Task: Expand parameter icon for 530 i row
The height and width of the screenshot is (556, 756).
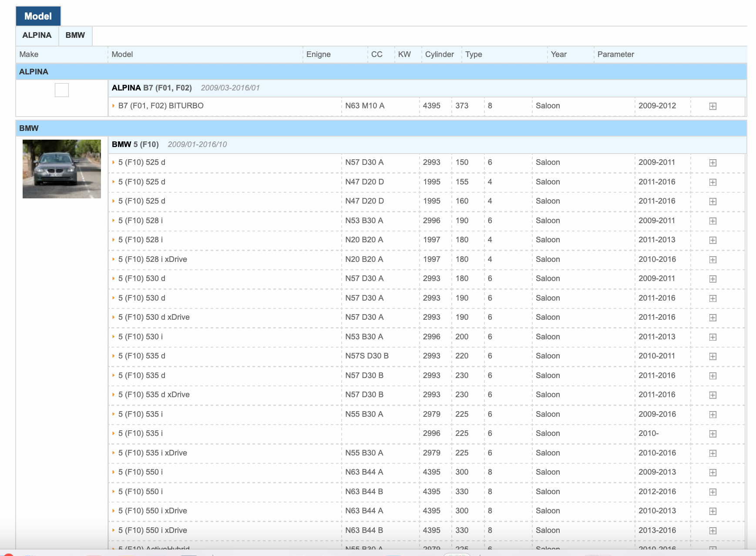Action: pyautogui.click(x=712, y=337)
